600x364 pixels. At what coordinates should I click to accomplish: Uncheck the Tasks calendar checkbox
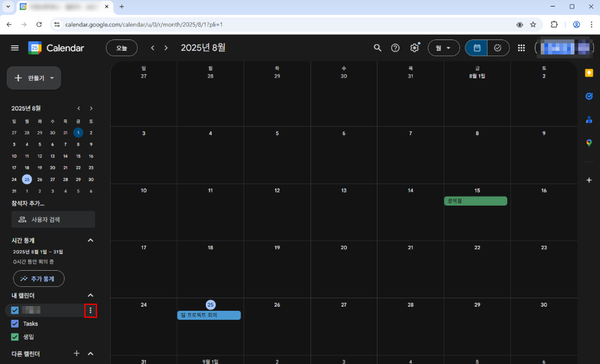click(15, 323)
